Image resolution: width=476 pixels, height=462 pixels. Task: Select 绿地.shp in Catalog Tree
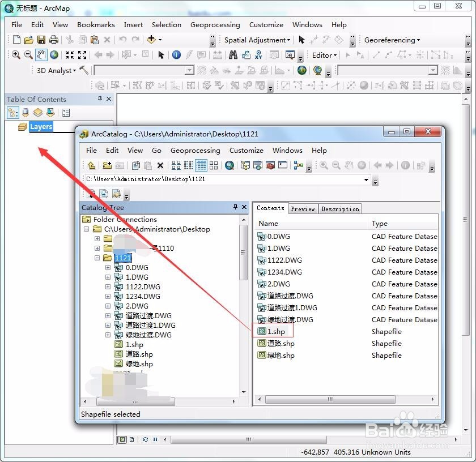point(134,363)
